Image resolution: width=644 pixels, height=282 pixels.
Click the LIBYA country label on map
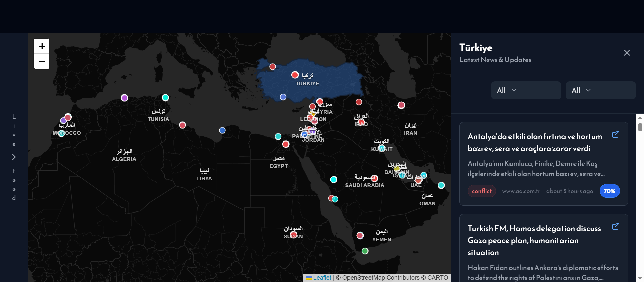(204, 179)
